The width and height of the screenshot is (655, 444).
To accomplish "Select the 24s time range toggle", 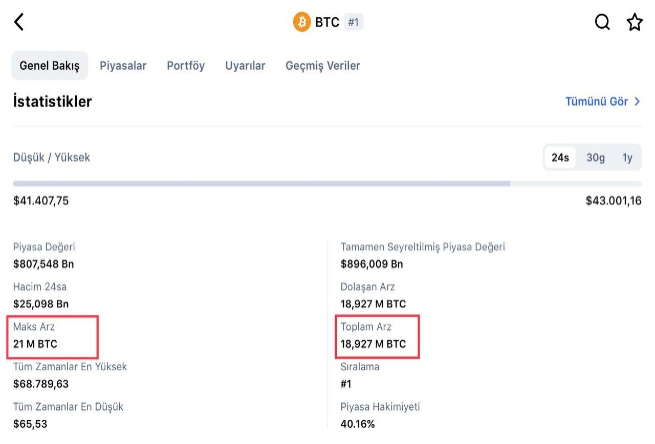I will pos(560,158).
